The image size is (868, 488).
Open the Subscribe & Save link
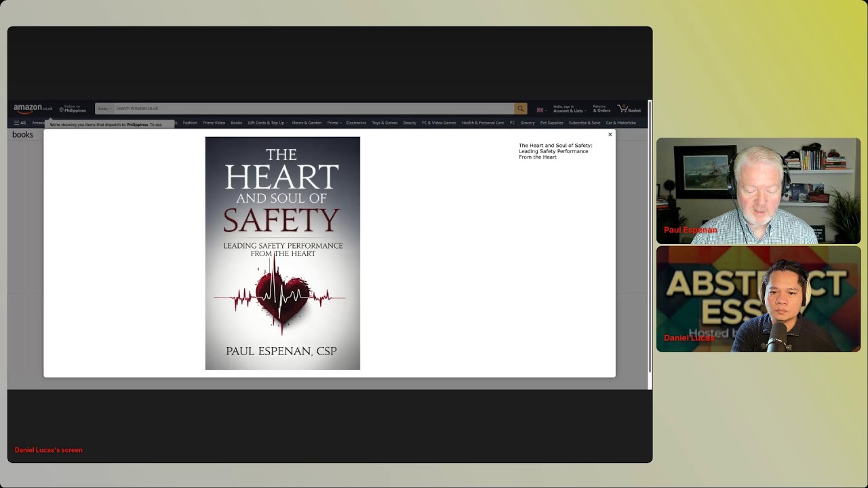[x=585, y=123]
